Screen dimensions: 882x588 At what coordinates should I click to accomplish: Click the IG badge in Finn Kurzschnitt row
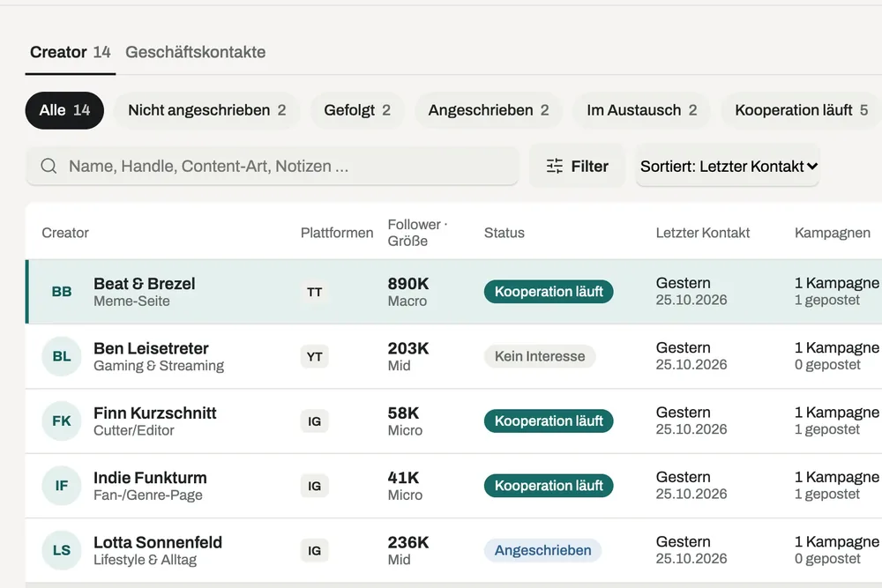coord(315,421)
